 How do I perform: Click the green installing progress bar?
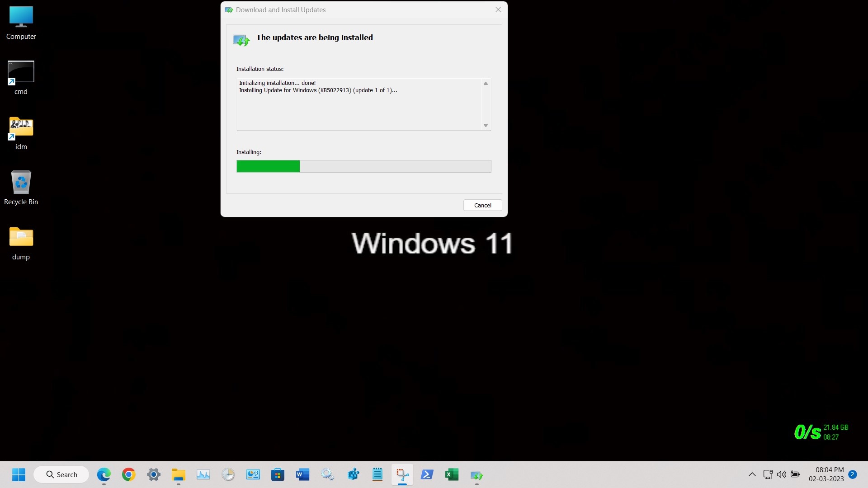coord(363,166)
